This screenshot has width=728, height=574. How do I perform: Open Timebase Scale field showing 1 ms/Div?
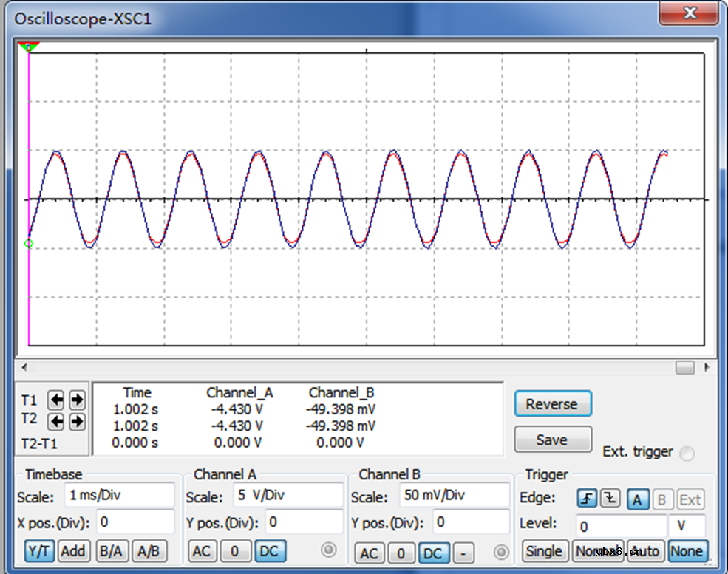coord(119,495)
